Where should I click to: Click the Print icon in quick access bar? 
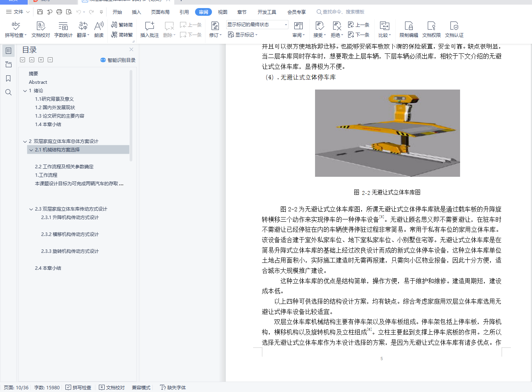pyautogui.click(x=59, y=12)
